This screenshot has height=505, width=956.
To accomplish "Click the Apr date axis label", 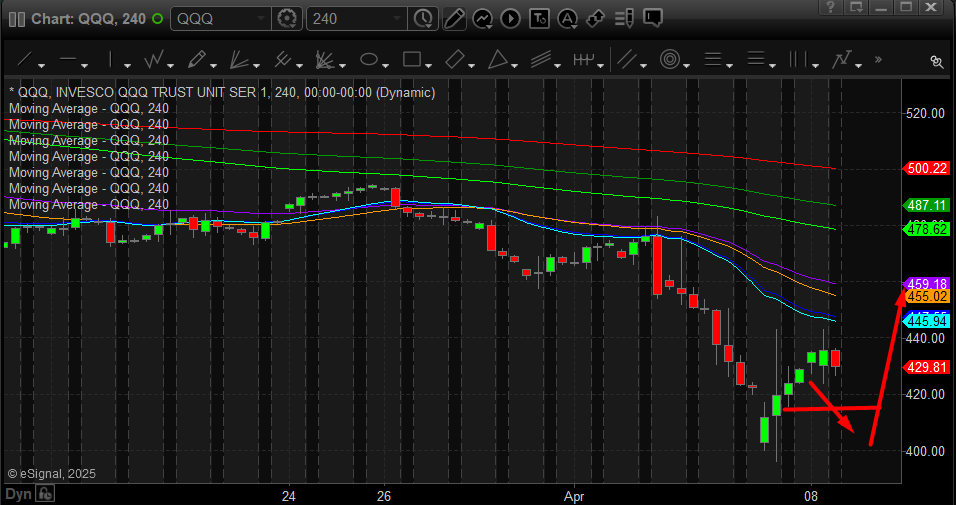I will point(575,496).
